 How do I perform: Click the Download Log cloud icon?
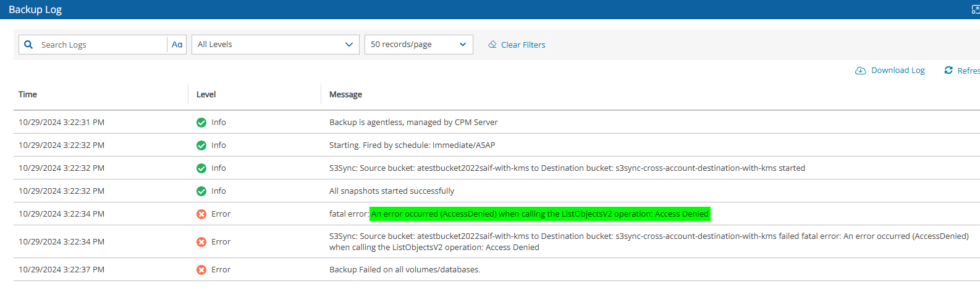[860, 71]
